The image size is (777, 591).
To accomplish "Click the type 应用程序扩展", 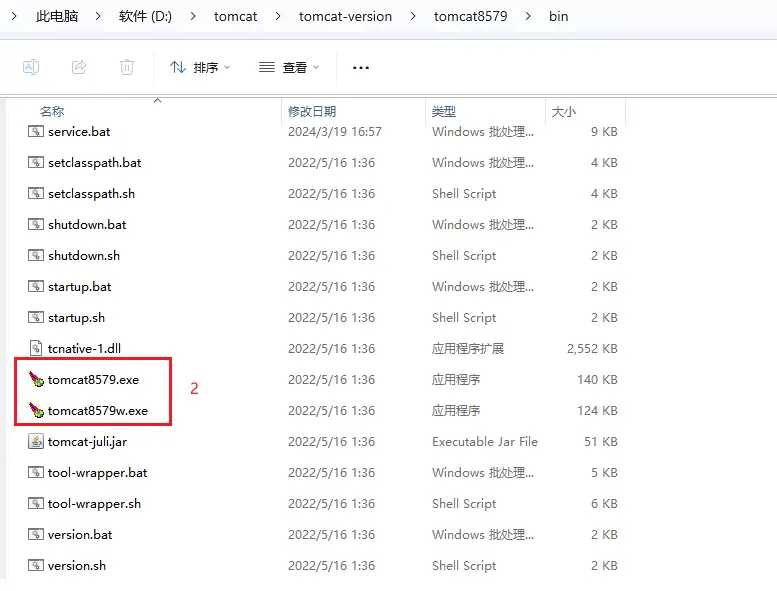I will 468,348.
